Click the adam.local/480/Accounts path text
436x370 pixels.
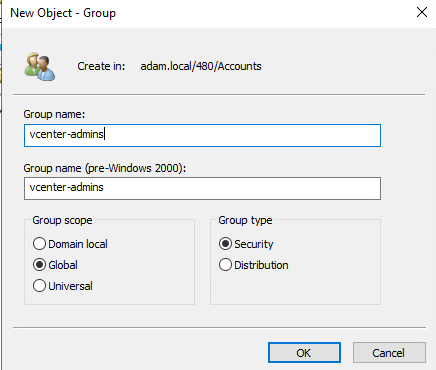click(x=201, y=66)
